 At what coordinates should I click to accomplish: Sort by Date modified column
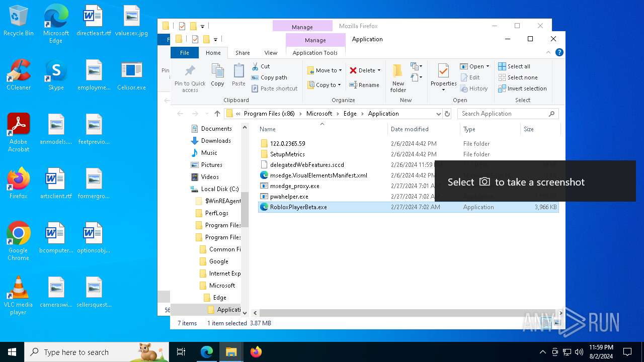click(x=424, y=129)
